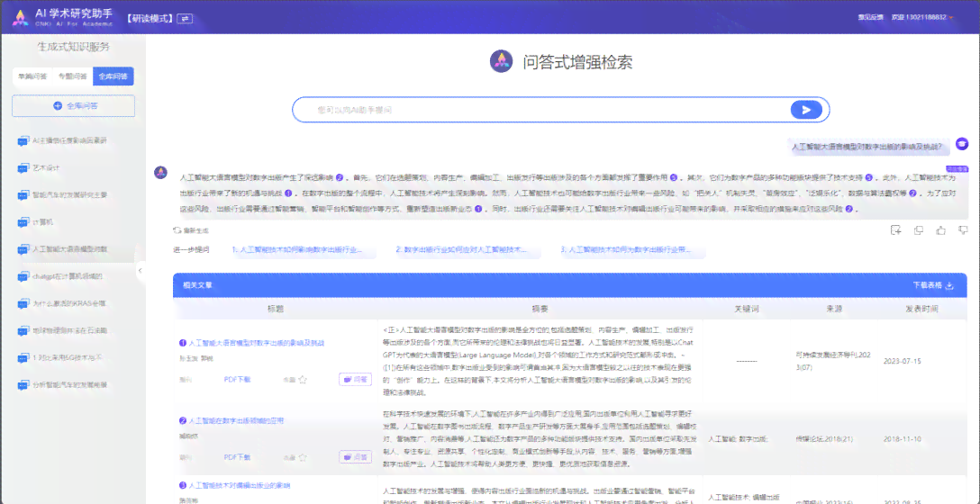Download PDF of the second article

tap(237, 457)
